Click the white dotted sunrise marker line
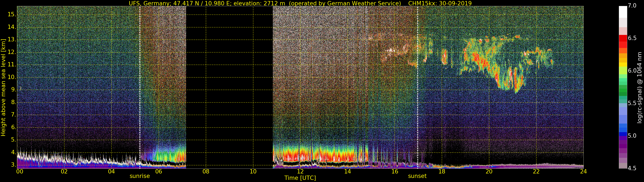The width and height of the screenshot is (644, 182). coord(140,87)
